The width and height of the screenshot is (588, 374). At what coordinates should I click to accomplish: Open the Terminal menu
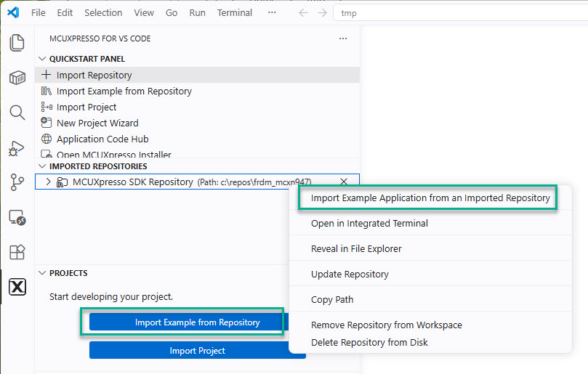tap(235, 12)
